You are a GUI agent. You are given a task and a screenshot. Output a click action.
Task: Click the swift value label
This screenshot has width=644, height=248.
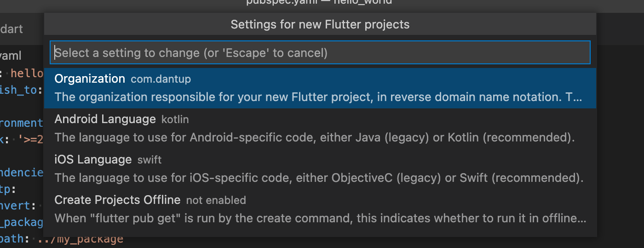pyautogui.click(x=149, y=160)
